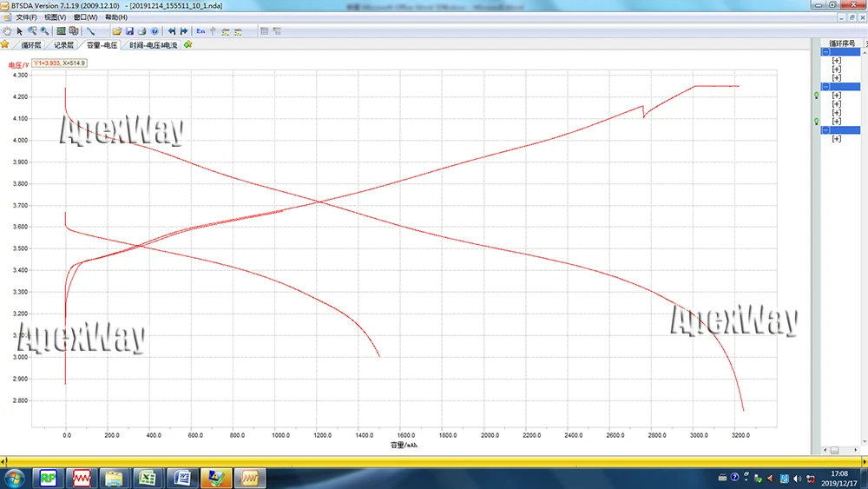Open the 文件(F) menu
The image size is (868, 489).
coord(26,17)
